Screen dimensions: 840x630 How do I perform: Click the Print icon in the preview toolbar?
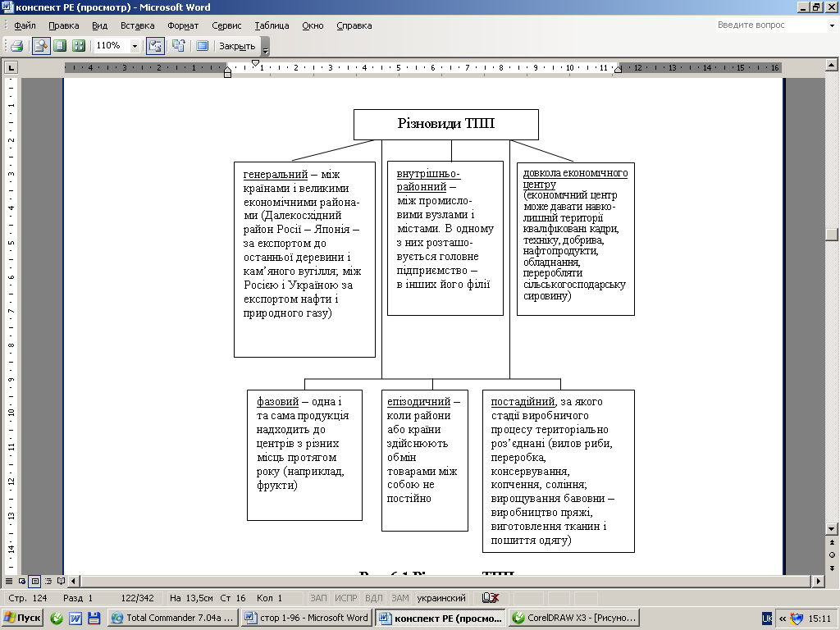(x=16, y=46)
